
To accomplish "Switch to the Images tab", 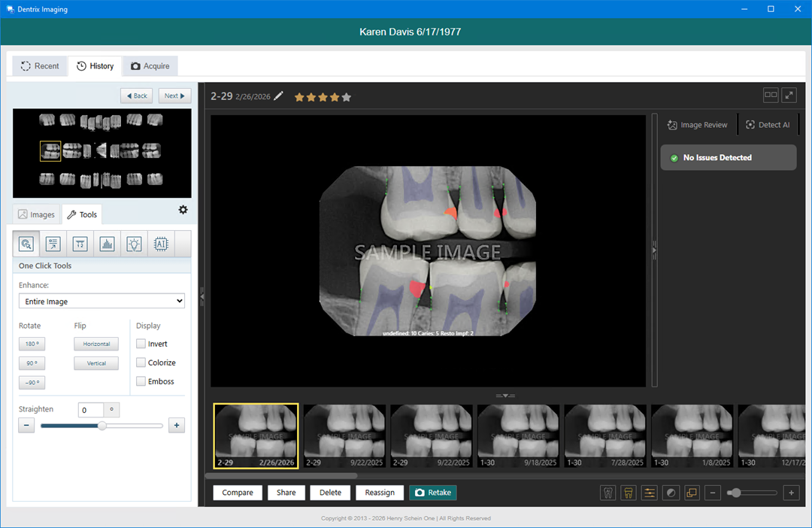I will click(x=36, y=214).
